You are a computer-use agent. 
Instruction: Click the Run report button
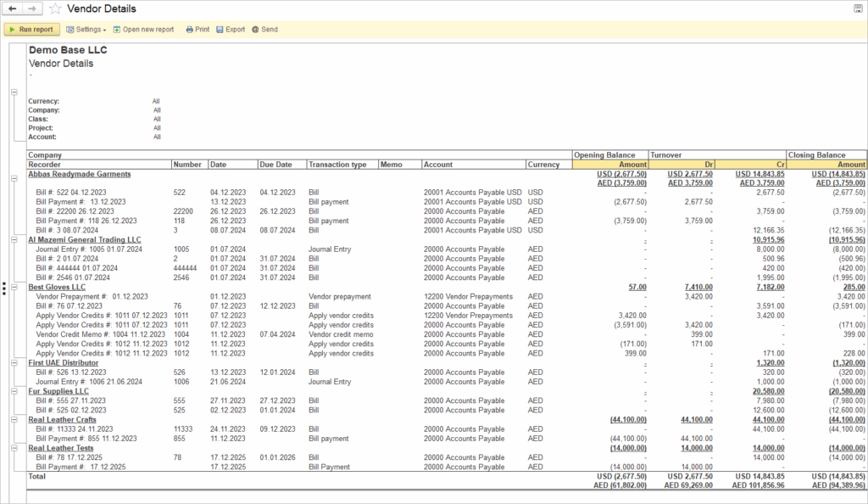[x=31, y=30]
